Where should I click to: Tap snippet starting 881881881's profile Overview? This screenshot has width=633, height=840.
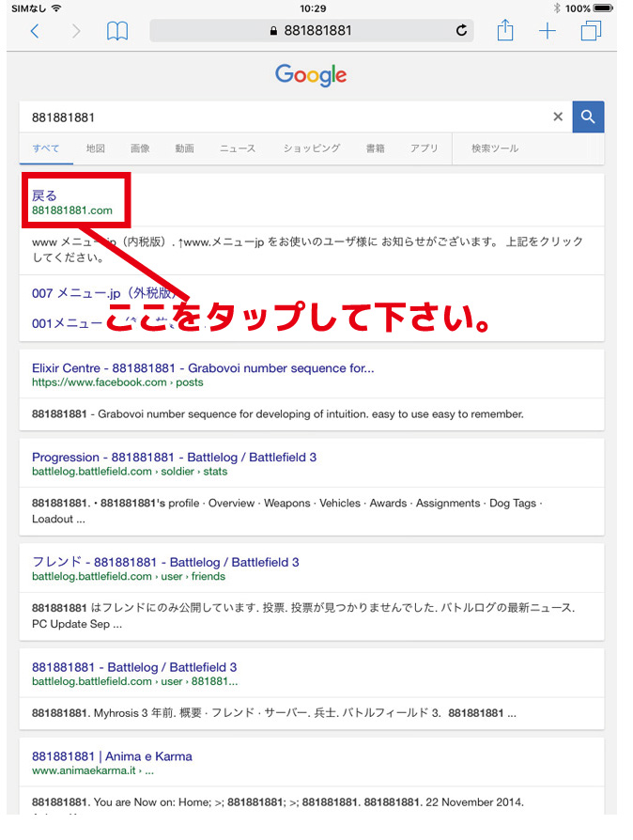coord(287,511)
